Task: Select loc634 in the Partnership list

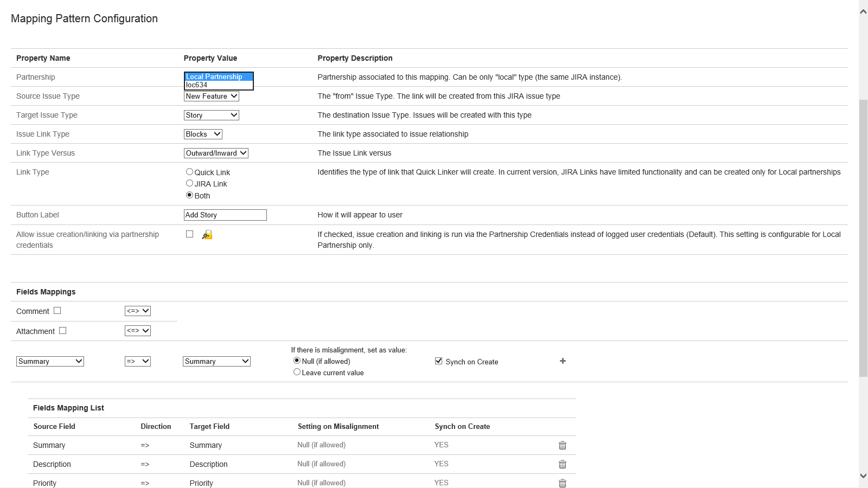Action: (x=218, y=85)
